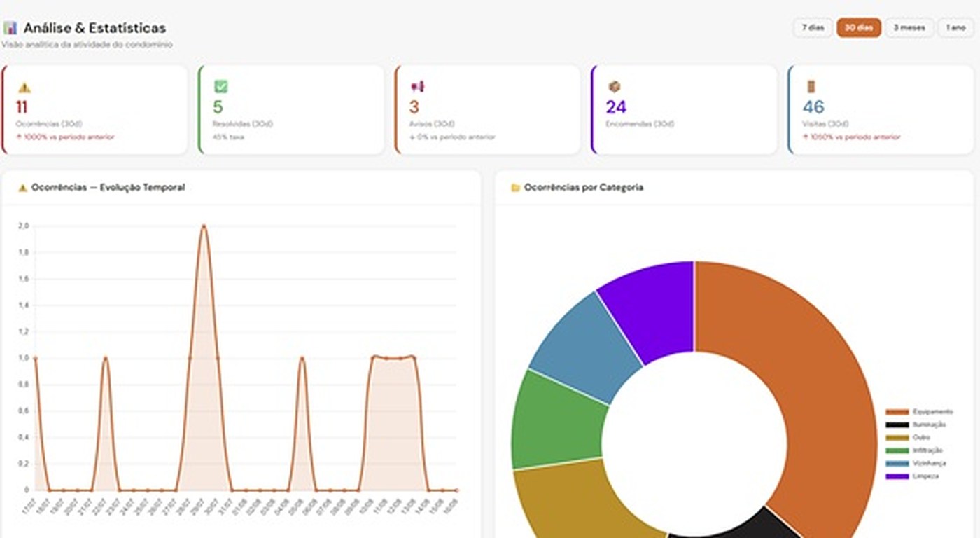Switch period to 3 meses
Viewport: 980px width, 538px height.
(909, 28)
